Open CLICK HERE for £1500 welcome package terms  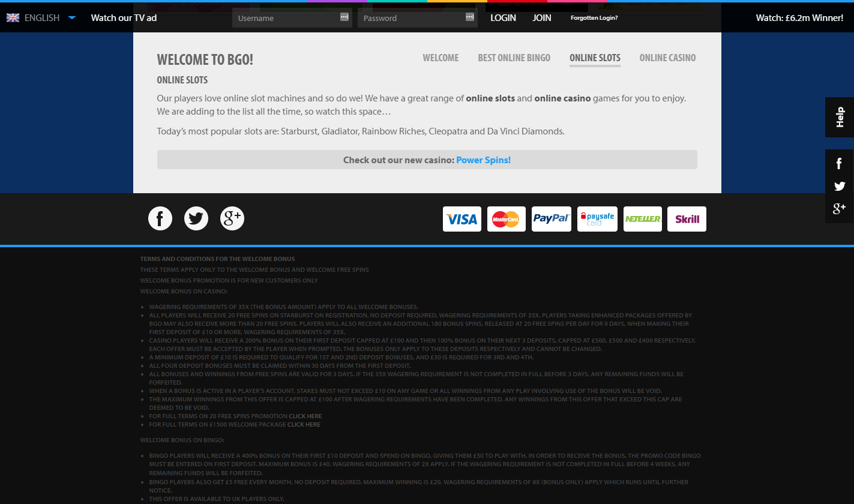pos(304,424)
